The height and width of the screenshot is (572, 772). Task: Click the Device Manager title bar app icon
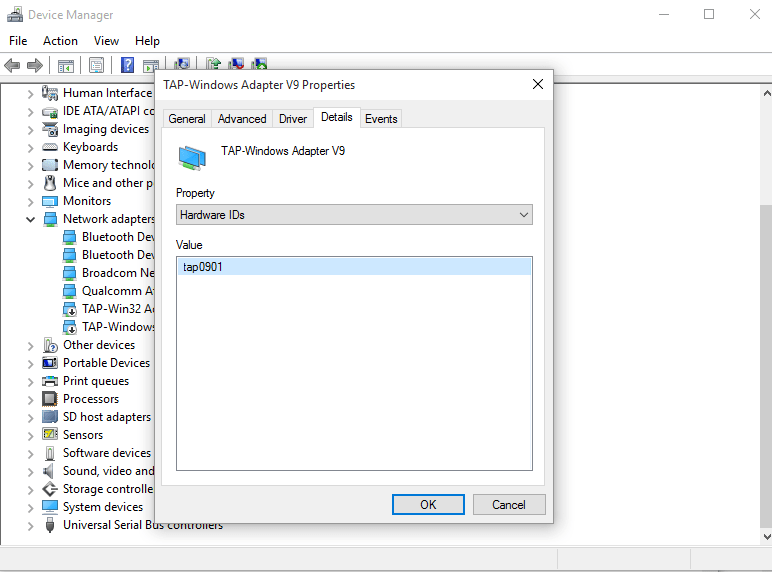[15, 15]
